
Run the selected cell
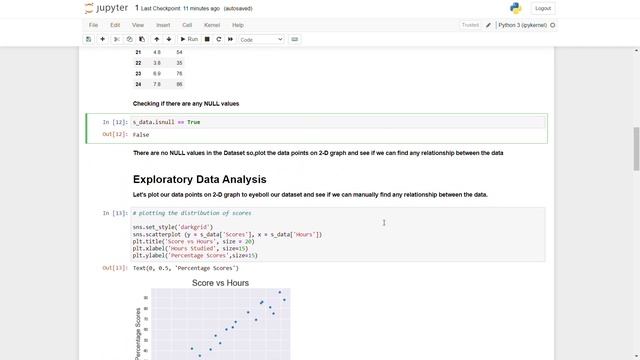tap(189, 39)
